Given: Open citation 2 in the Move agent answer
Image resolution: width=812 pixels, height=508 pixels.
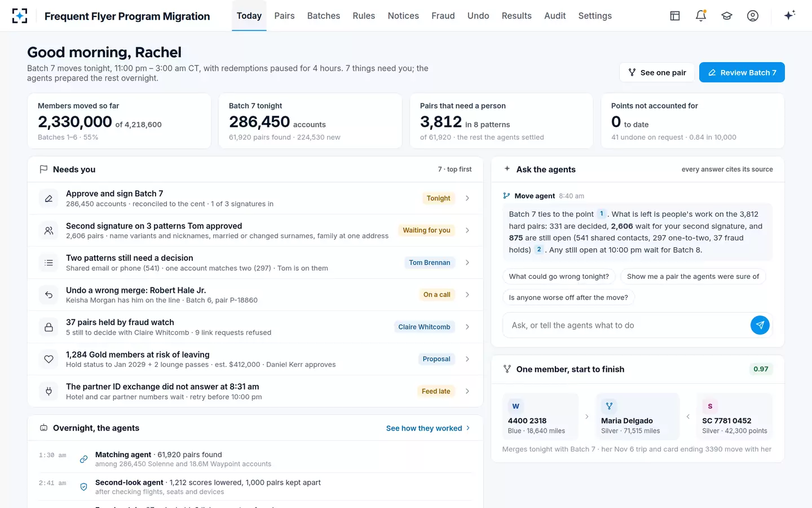Looking at the screenshot, I should 539,249.
